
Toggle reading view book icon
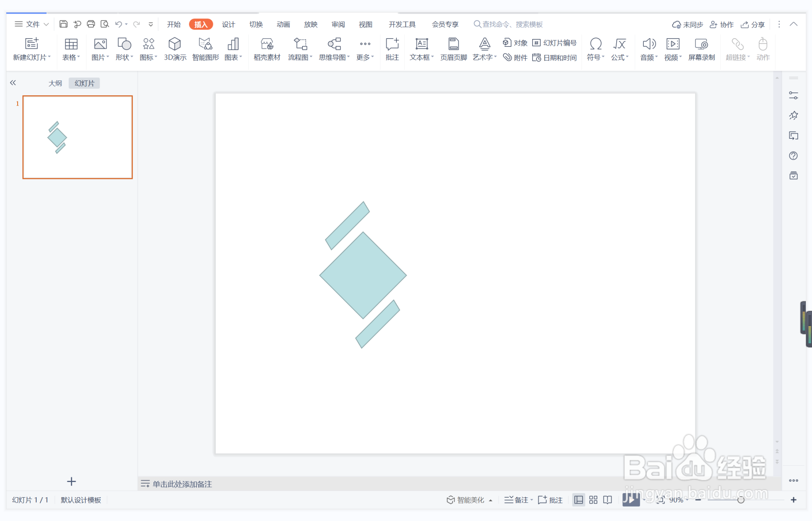pyautogui.click(x=608, y=500)
